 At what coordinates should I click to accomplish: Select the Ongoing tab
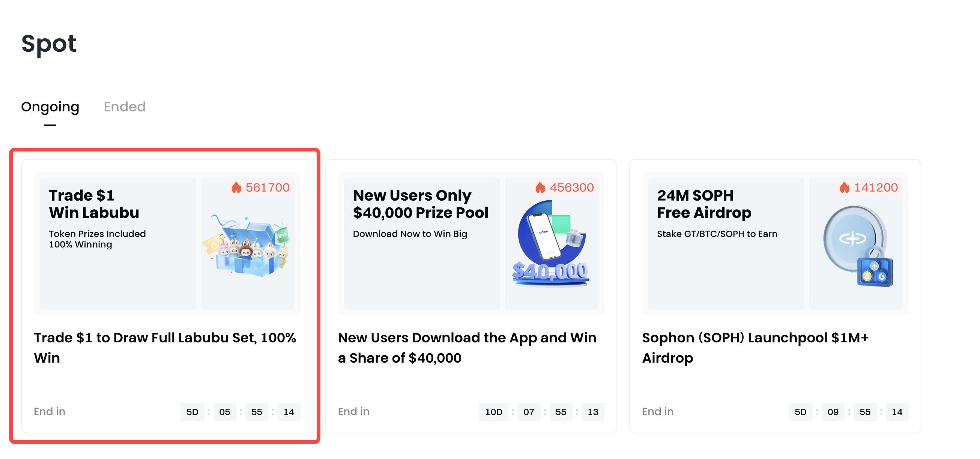click(x=50, y=107)
